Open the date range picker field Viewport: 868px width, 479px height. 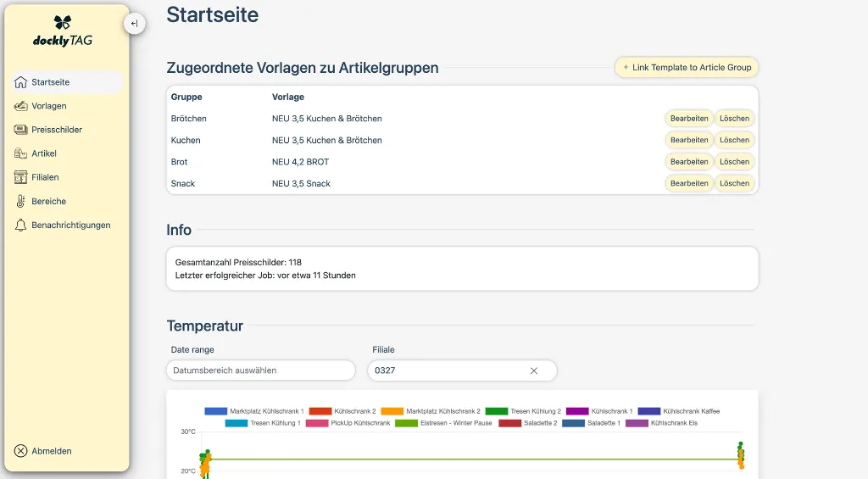(x=260, y=370)
